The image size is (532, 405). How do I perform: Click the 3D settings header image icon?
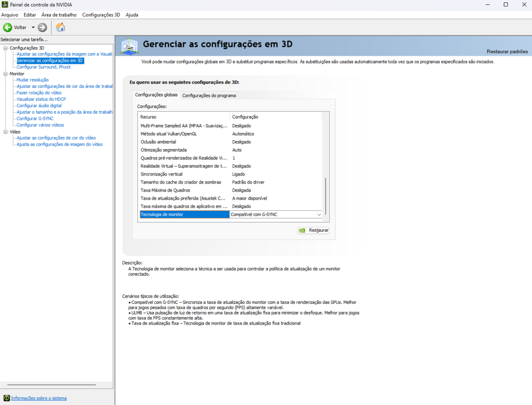pyautogui.click(x=130, y=47)
